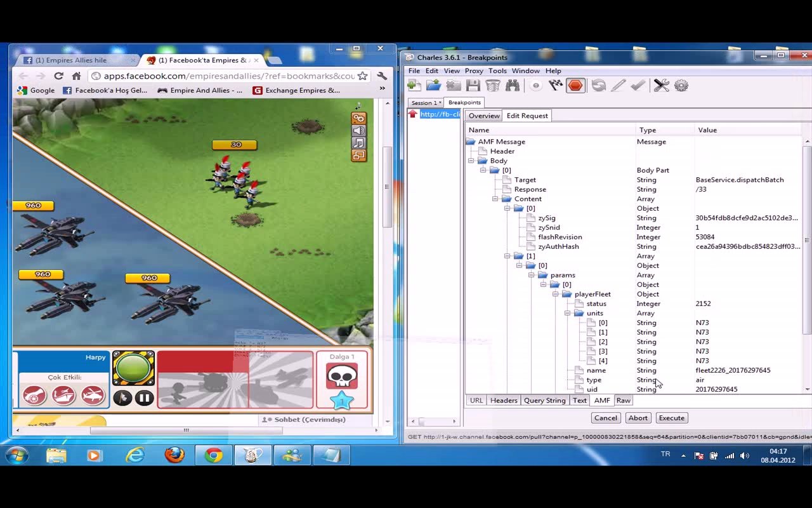This screenshot has height=508, width=812.
Task: Click the skull icon under Dalga 1
Action: [x=342, y=376]
